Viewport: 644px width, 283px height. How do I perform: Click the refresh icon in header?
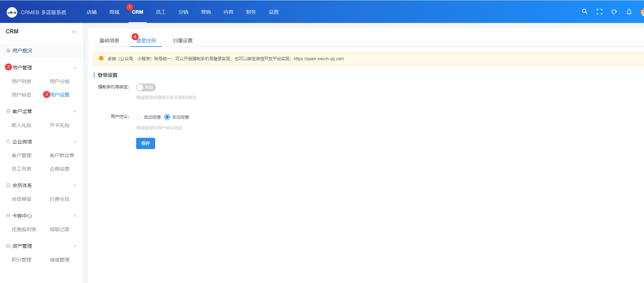pos(614,12)
